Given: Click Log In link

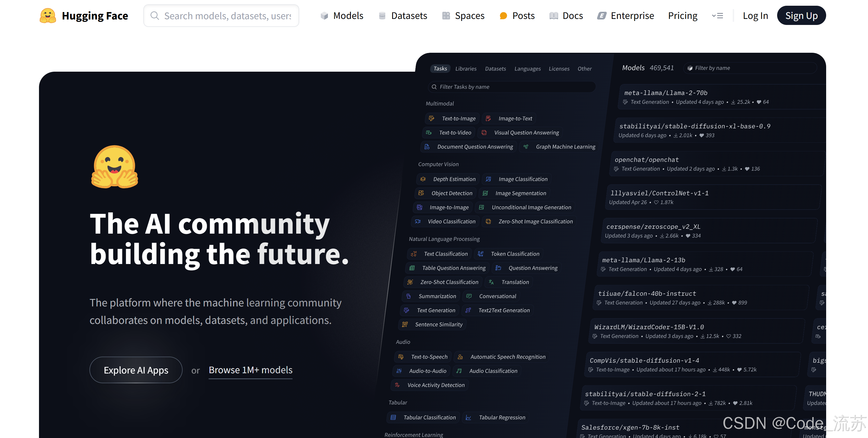Looking at the screenshot, I should (755, 16).
